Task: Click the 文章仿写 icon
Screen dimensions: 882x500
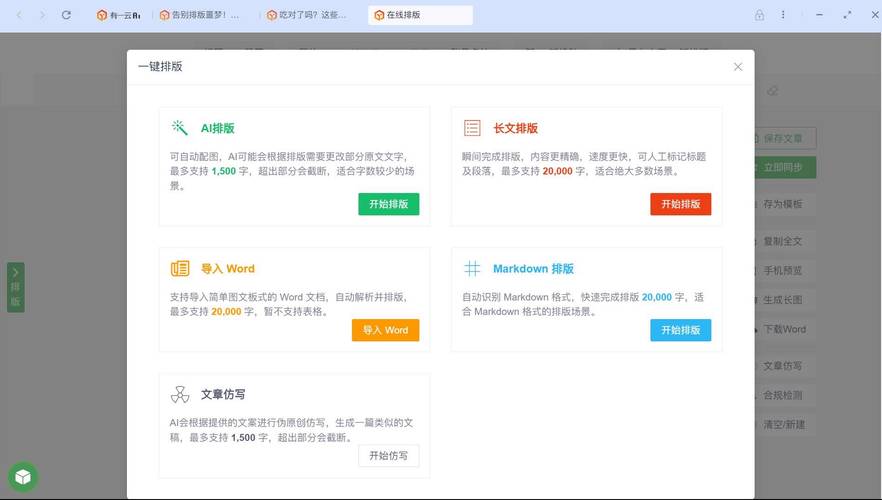Action: pyautogui.click(x=180, y=394)
